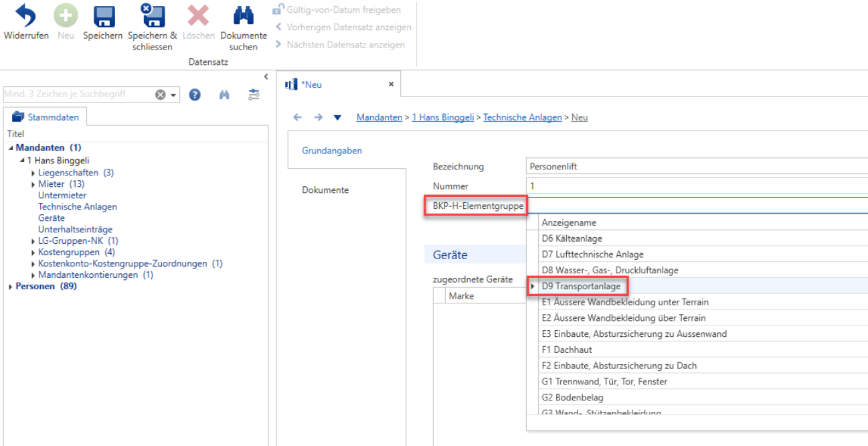Collapse the left navigation panel chevron
Screen dimensions: 868x446
266,76
